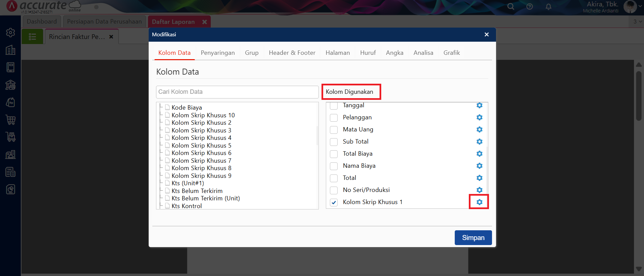Image resolution: width=644 pixels, height=276 pixels.
Task: Open the dropdown showing number 3
Action: 637,22
